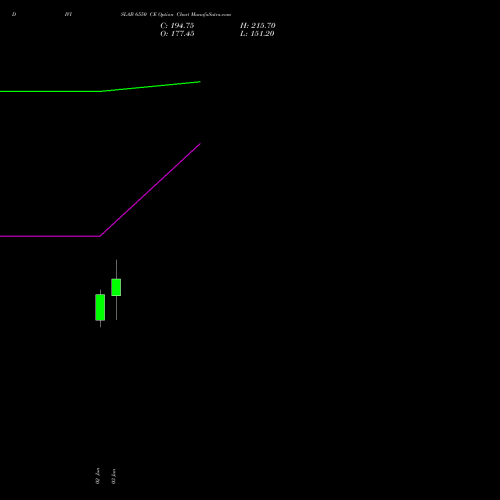
Task: Click the date label below the taller candle
Action: click(x=98, y=476)
